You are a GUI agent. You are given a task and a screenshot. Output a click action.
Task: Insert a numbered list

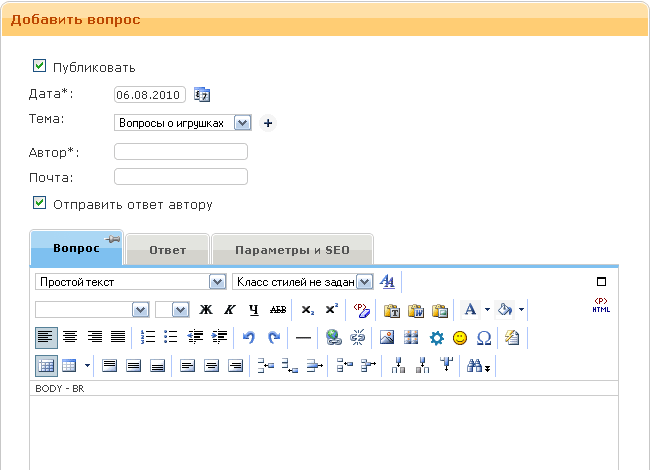[148, 337]
